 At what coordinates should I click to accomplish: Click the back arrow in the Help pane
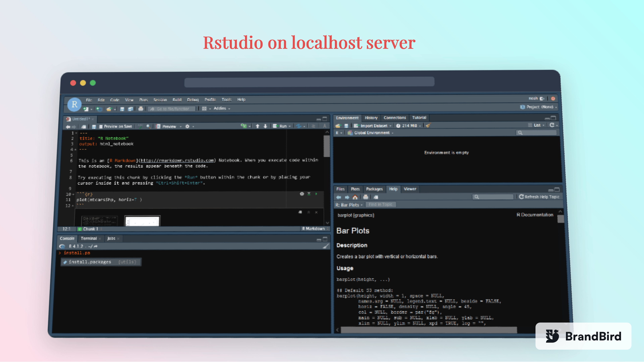339,197
